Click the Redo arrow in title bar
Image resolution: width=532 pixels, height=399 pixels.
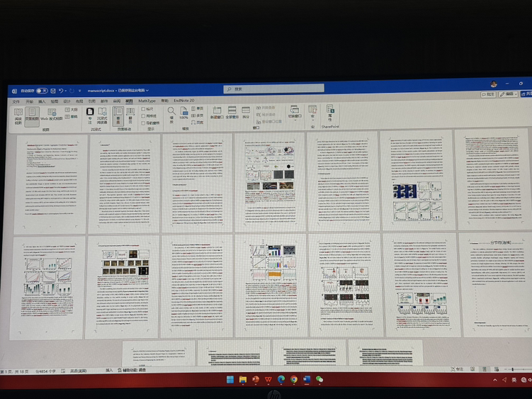point(72,91)
